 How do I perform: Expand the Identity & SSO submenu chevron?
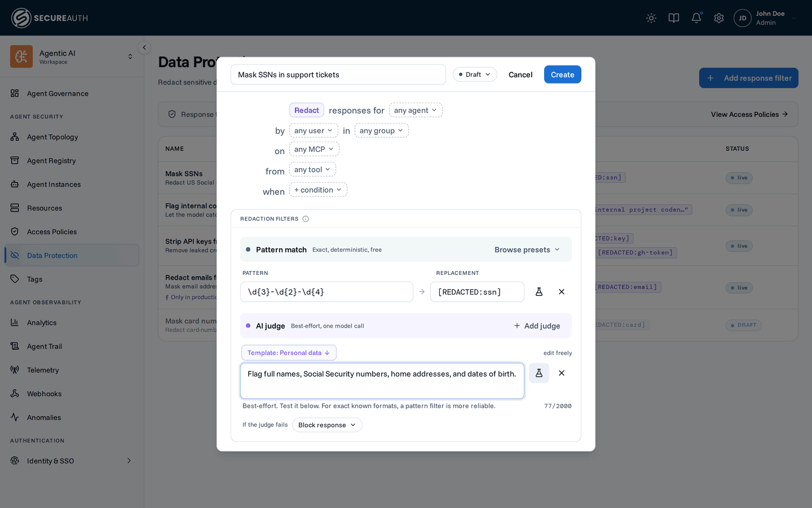point(129,461)
